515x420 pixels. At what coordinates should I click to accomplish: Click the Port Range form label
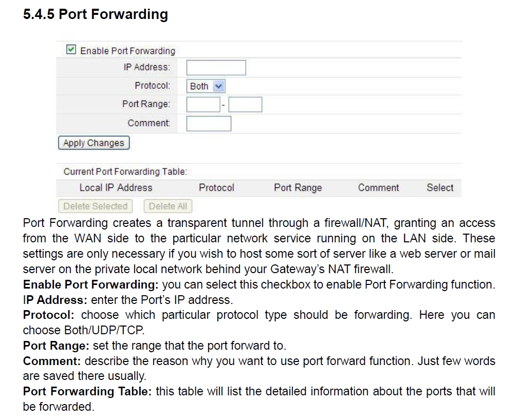coord(146,104)
